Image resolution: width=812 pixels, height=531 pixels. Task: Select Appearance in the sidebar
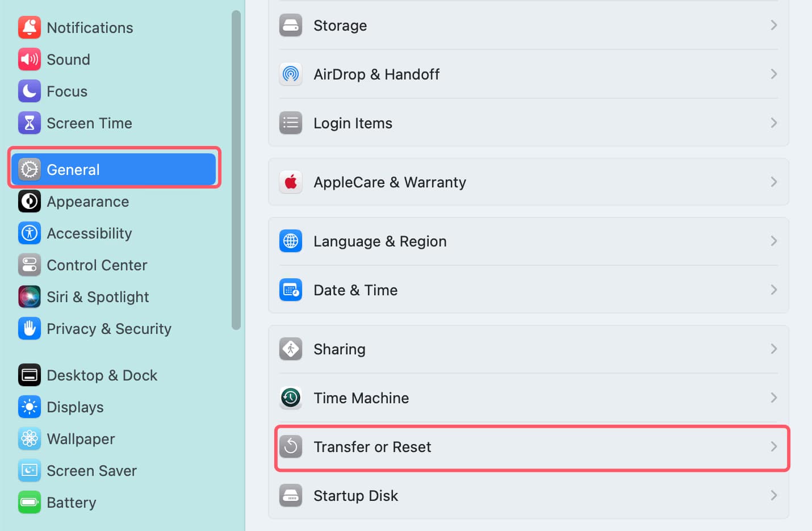[87, 202]
